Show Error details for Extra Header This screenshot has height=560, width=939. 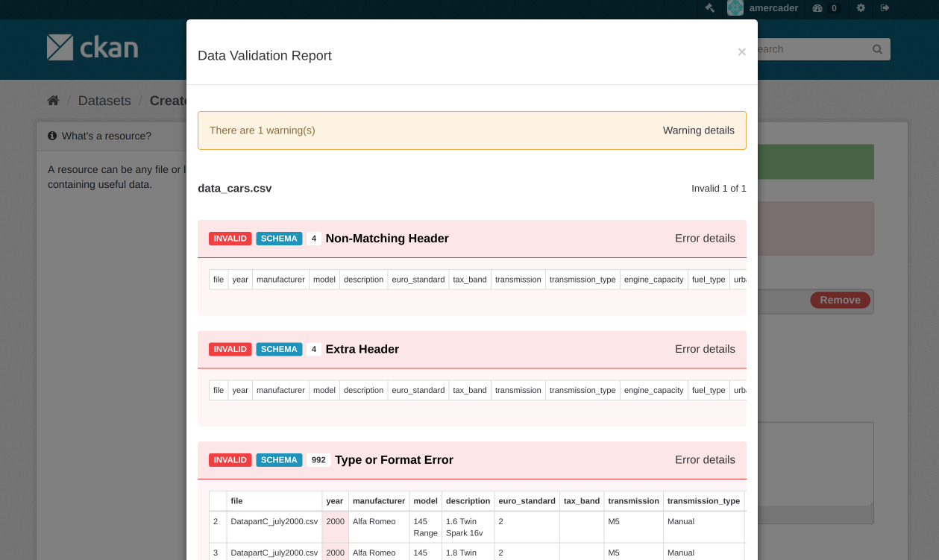(705, 349)
